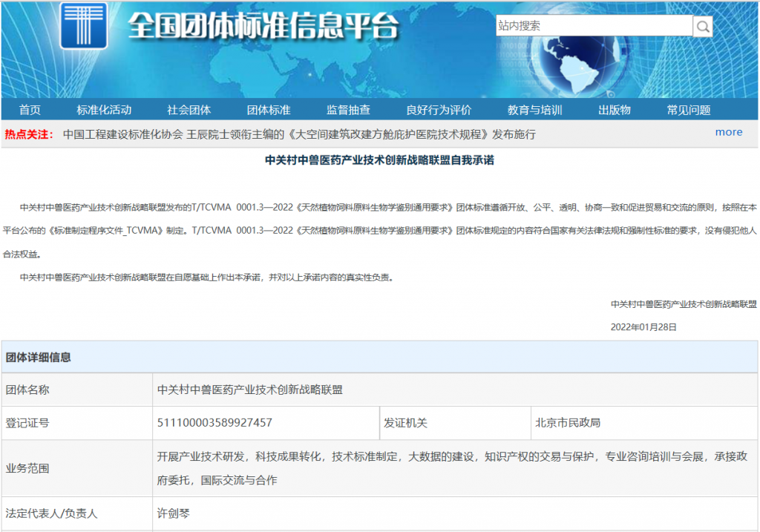Open 教育与培训 menu item

534,110
